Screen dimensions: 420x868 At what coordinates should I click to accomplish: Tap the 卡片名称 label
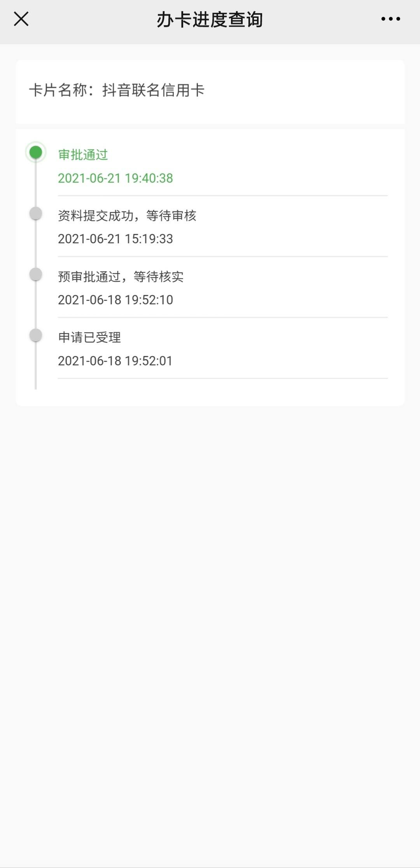(58, 90)
